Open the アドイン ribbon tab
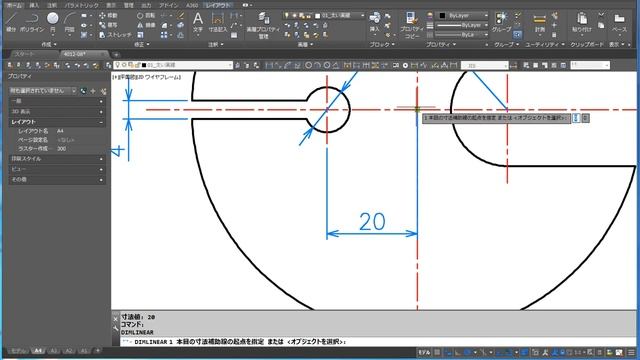 (169, 5)
